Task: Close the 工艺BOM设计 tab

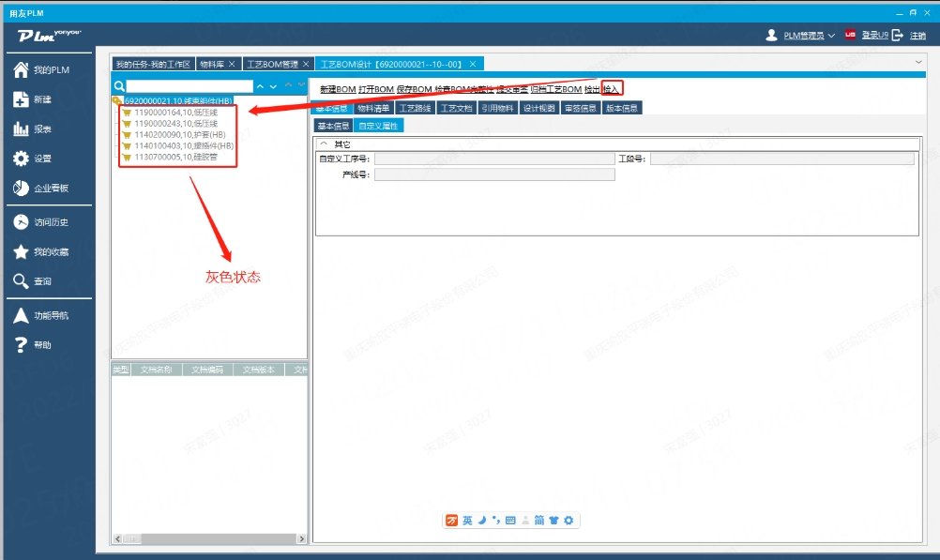Action: (473, 64)
